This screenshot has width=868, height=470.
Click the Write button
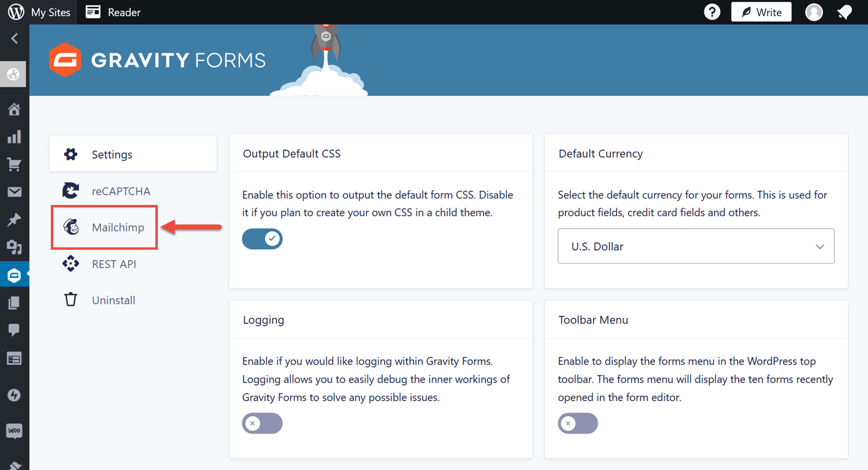[761, 12]
